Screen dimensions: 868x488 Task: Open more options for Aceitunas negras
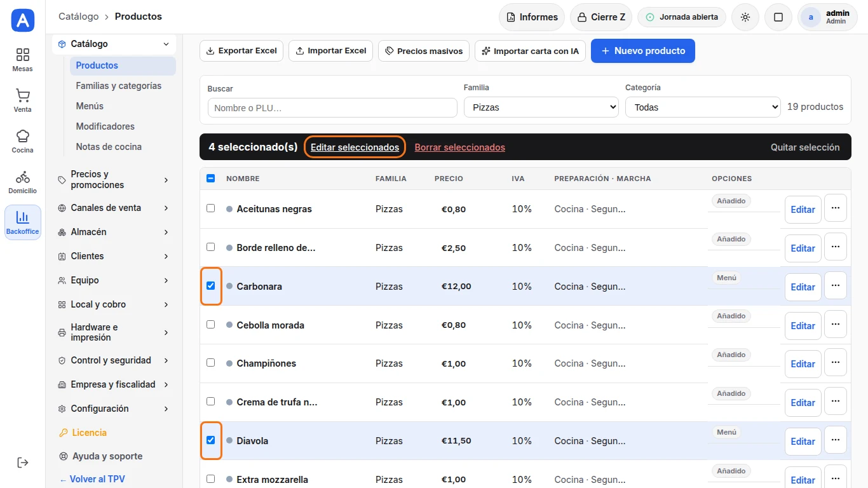[836, 208]
